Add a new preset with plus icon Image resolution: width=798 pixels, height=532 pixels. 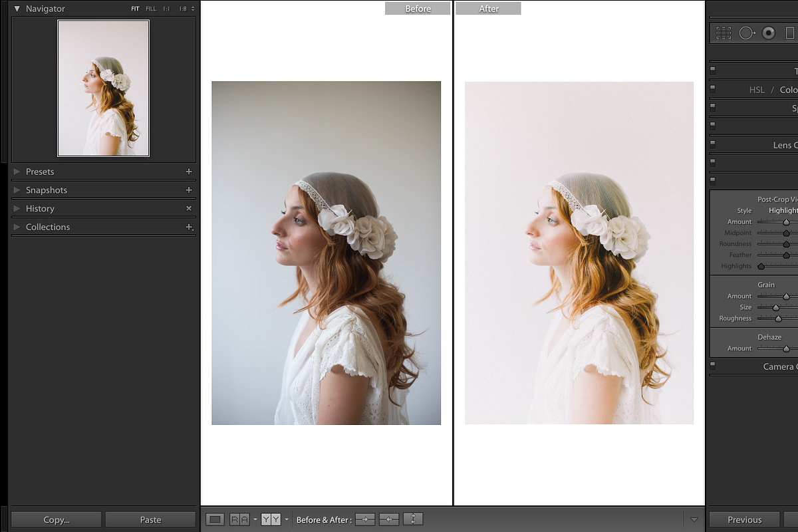(x=189, y=172)
